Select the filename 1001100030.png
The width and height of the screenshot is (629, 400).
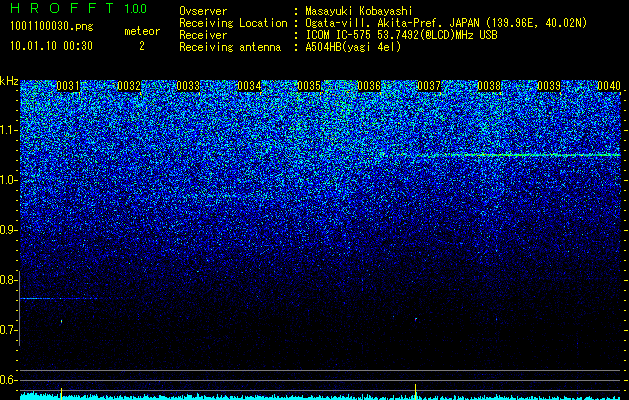pyautogui.click(x=52, y=26)
